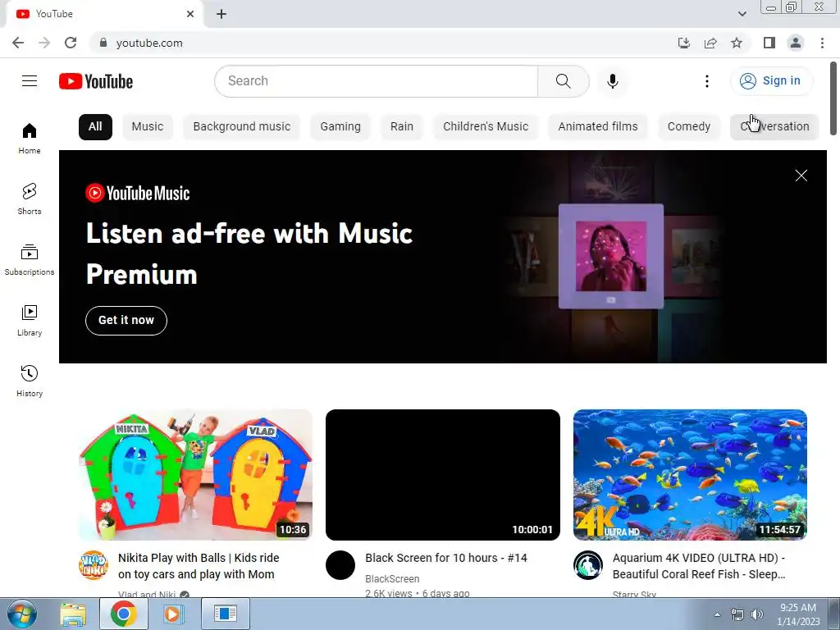Reload the YouTube page

tap(71, 43)
